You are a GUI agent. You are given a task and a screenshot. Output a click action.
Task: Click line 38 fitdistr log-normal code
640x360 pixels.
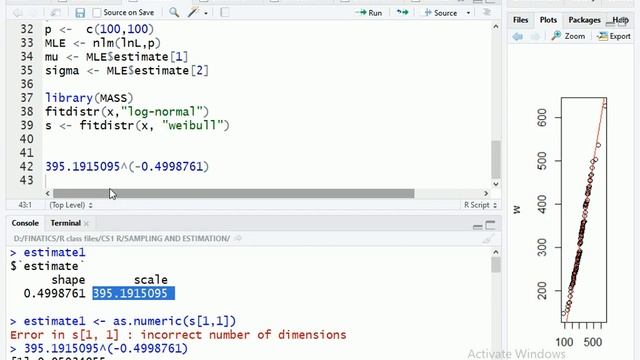(127, 111)
